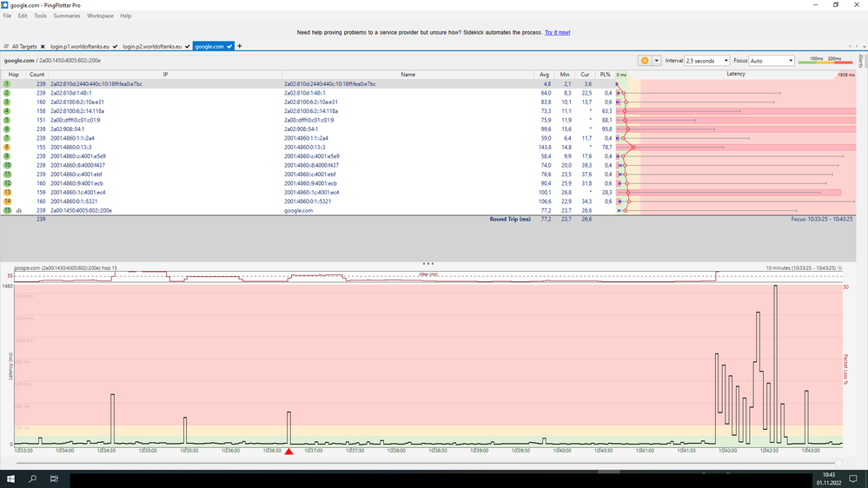
Task: Open the dropdown arrow beside the pause button
Action: (x=657, y=61)
